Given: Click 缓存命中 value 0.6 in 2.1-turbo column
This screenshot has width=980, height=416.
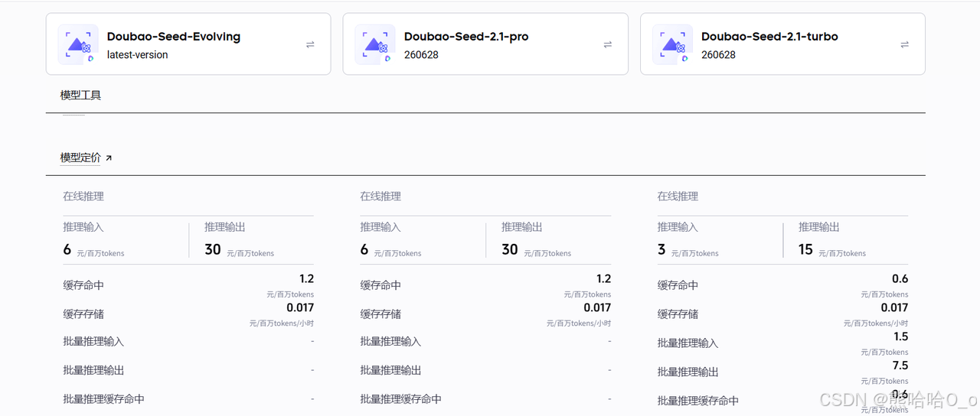Looking at the screenshot, I should (900, 279).
